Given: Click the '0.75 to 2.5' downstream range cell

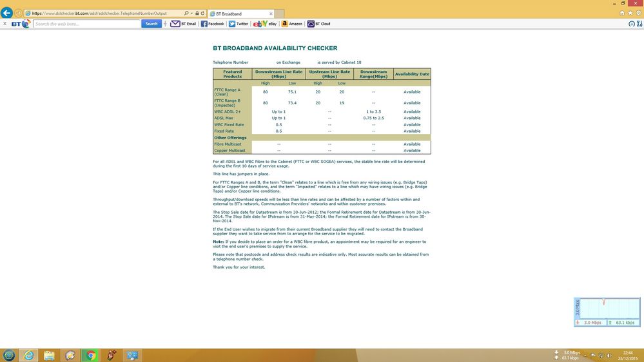Looking at the screenshot, I should [373, 119].
